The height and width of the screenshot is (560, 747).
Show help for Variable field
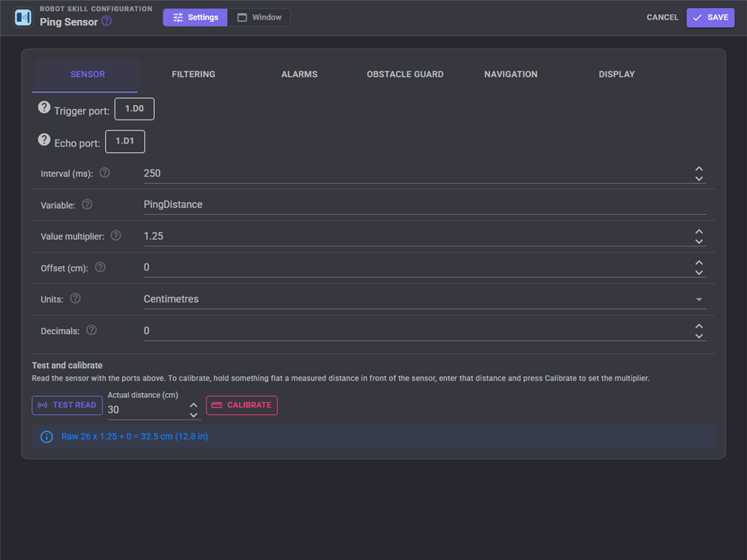(x=88, y=204)
